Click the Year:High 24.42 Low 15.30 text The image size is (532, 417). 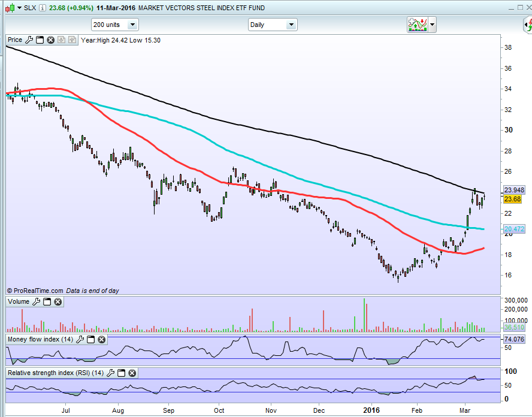121,40
